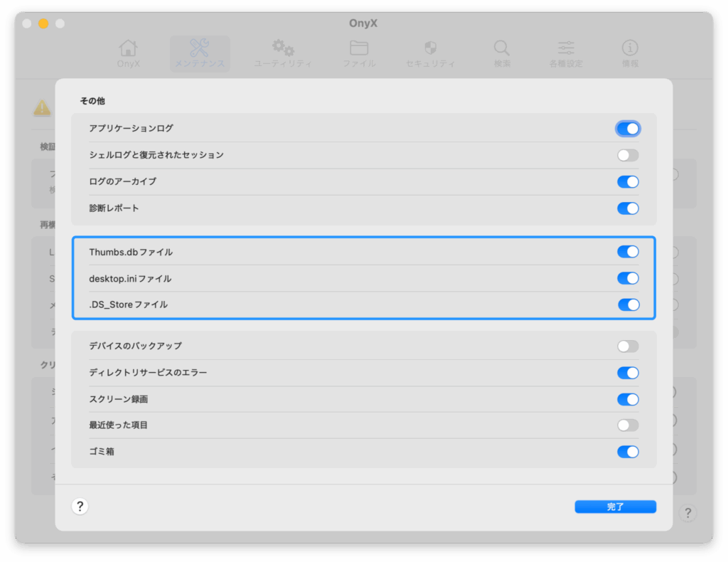Turn off the ログのアーカイブ toggle
The image size is (728, 562).
[628, 182]
